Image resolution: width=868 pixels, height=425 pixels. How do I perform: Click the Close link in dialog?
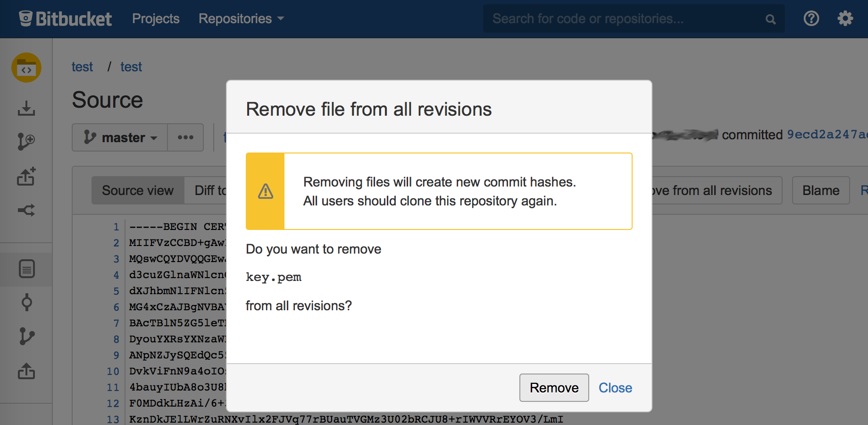[615, 388]
